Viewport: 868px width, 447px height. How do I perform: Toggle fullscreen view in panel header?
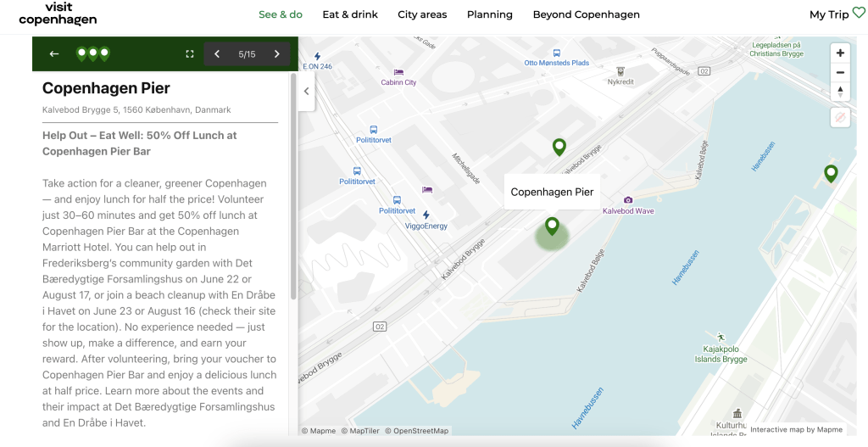point(190,54)
